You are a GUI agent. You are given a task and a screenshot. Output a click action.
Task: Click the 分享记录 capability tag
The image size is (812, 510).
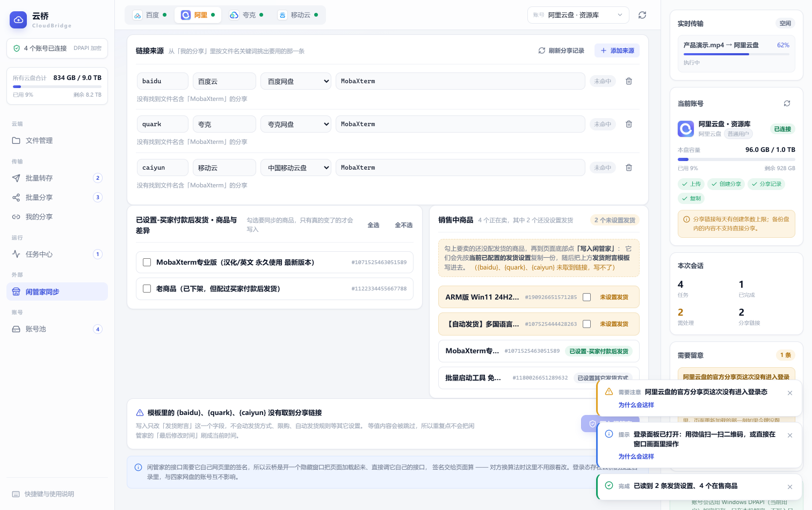point(766,184)
